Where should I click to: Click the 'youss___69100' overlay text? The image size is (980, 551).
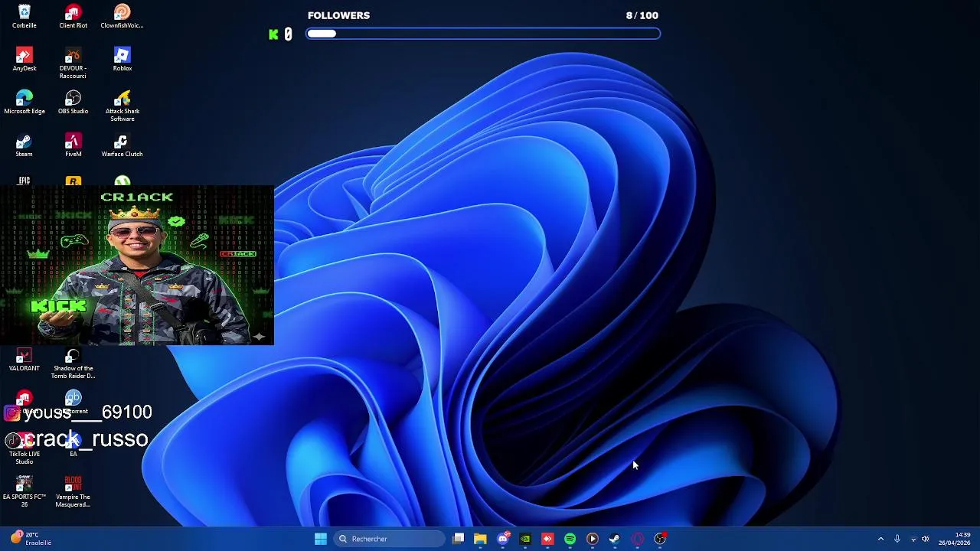pos(87,412)
